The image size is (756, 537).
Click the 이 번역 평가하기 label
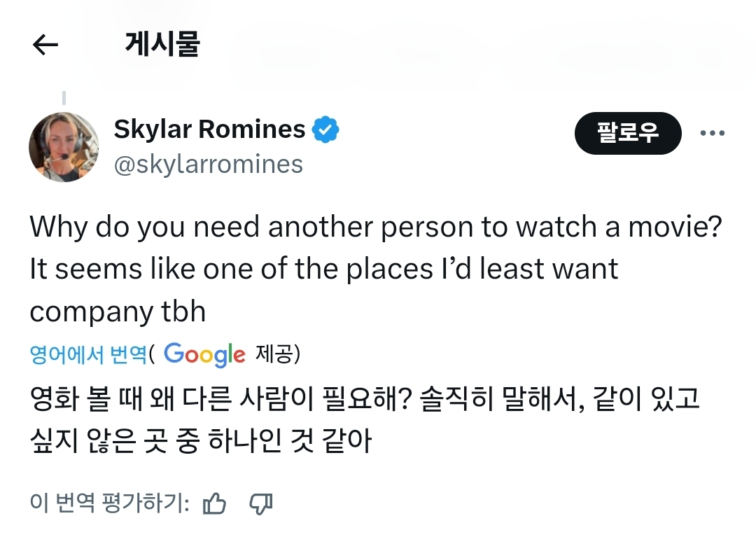tap(110, 503)
